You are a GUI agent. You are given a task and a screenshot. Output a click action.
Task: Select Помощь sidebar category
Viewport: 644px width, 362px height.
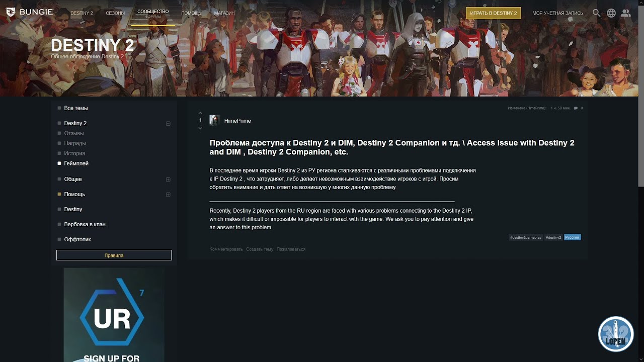[74, 194]
